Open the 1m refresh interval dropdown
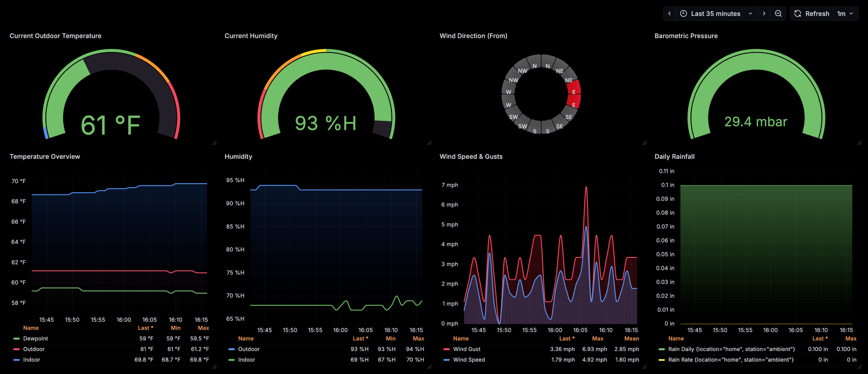The width and height of the screenshot is (868, 374). (x=845, y=13)
